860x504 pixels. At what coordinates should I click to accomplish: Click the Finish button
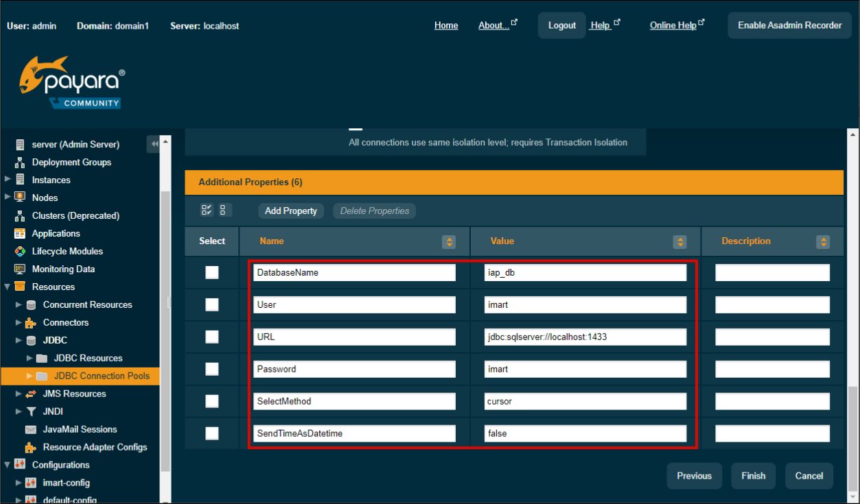[753, 476]
